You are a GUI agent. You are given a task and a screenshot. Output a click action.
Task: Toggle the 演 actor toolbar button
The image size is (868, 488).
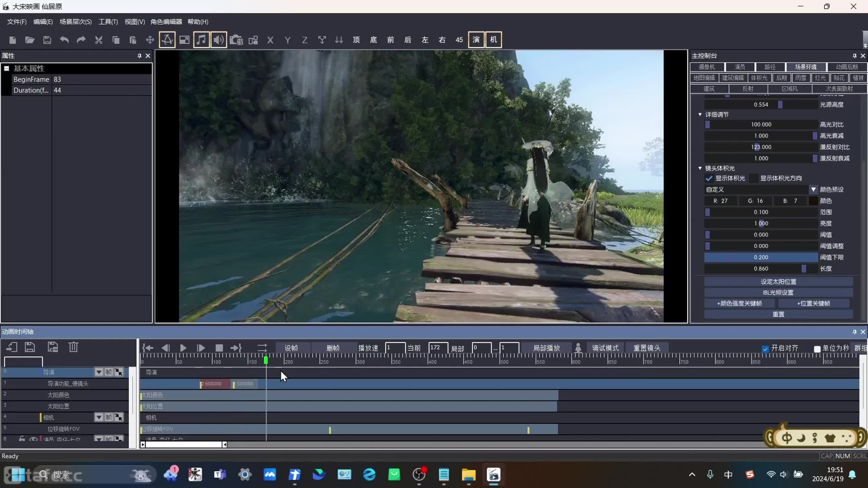click(x=476, y=40)
